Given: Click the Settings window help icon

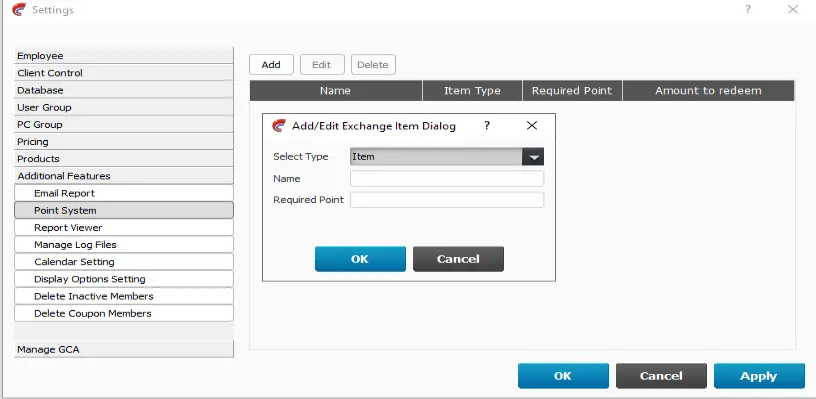Looking at the screenshot, I should coord(748,9).
